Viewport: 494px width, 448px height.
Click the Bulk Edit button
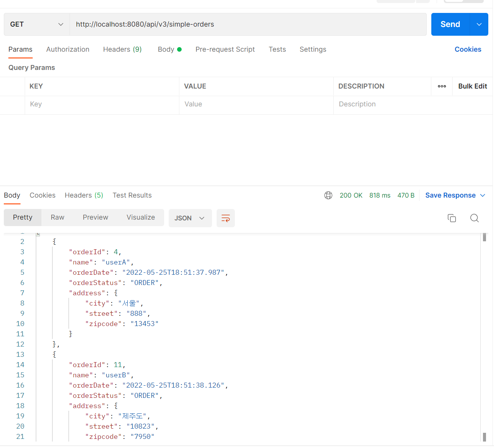coord(472,86)
